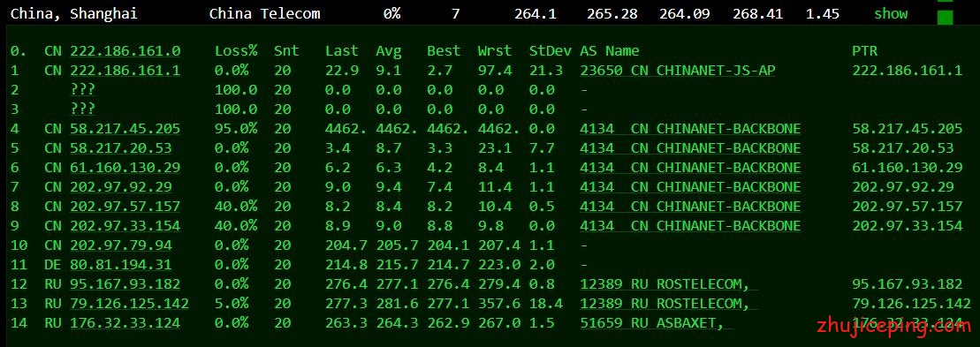The height and width of the screenshot is (347, 980).
Task: Click the Loss% column header
Action: (x=236, y=51)
